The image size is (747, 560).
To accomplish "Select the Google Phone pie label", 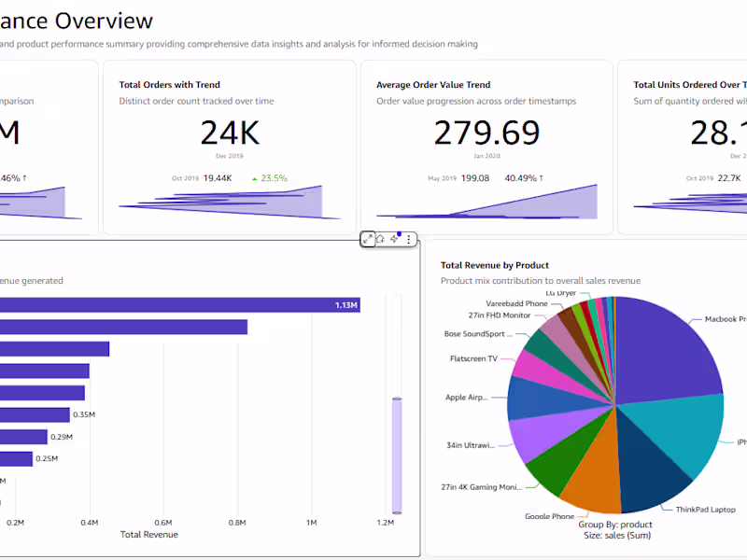I will pos(549,516).
